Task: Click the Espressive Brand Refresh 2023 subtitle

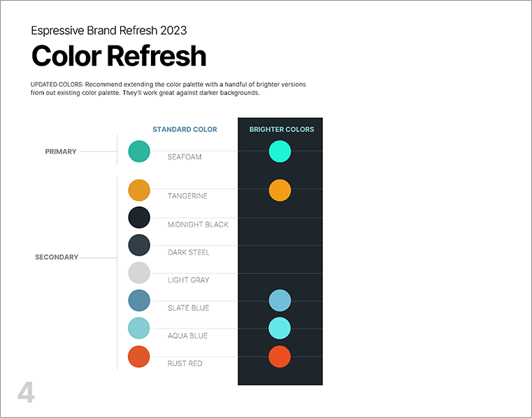Action: [x=109, y=31]
